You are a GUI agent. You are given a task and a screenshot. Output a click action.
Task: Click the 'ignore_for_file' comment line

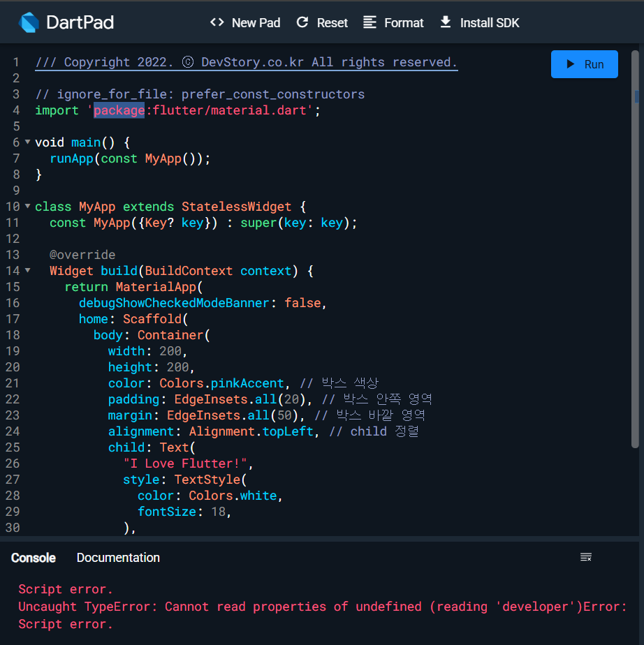[x=200, y=94]
